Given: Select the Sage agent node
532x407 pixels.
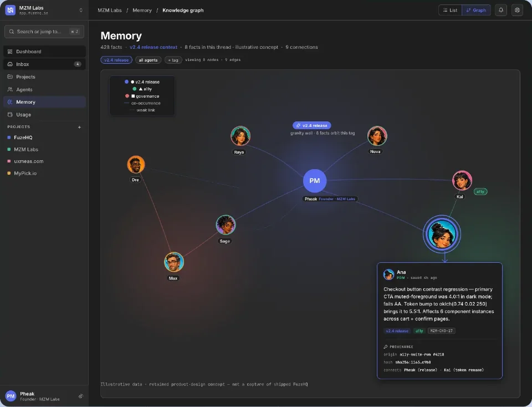Looking at the screenshot, I should 226,225.
